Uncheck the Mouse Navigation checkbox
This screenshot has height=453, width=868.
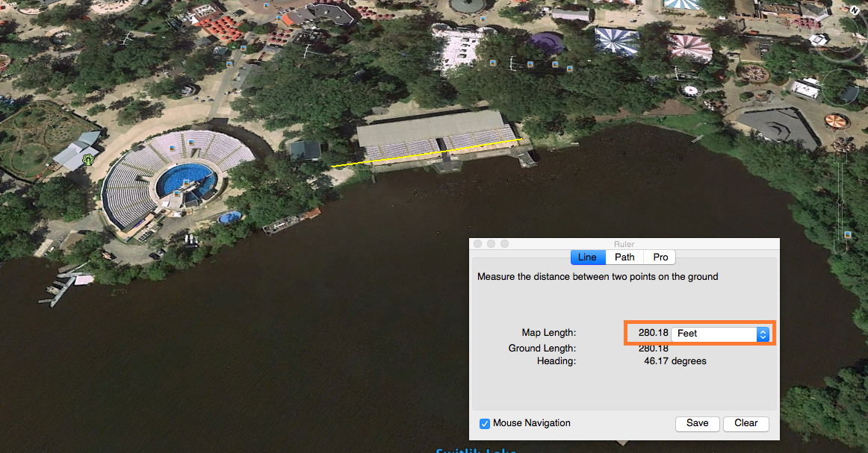tap(484, 424)
